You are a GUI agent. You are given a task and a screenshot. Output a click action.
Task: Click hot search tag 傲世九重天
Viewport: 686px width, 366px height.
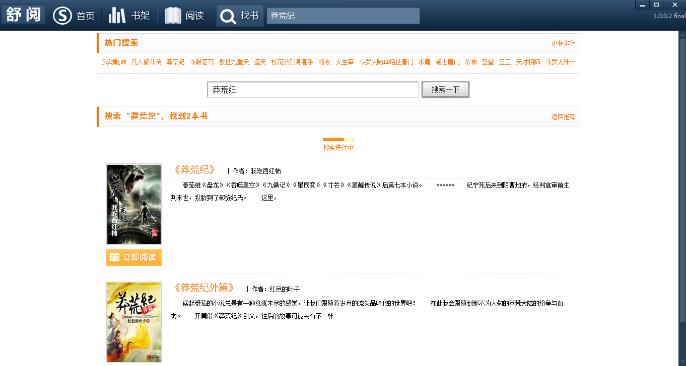click(234, 62)
